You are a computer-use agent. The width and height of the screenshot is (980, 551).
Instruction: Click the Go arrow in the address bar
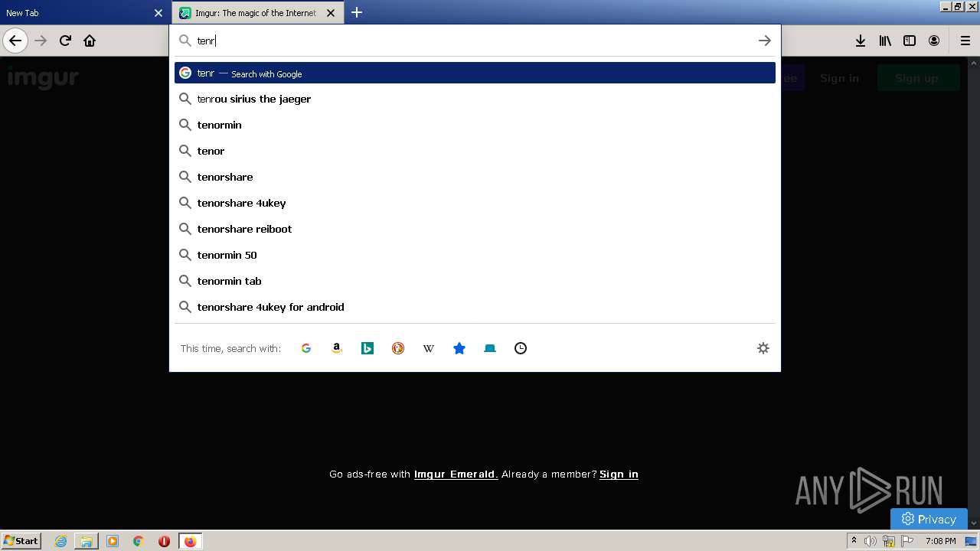point(764,41)
